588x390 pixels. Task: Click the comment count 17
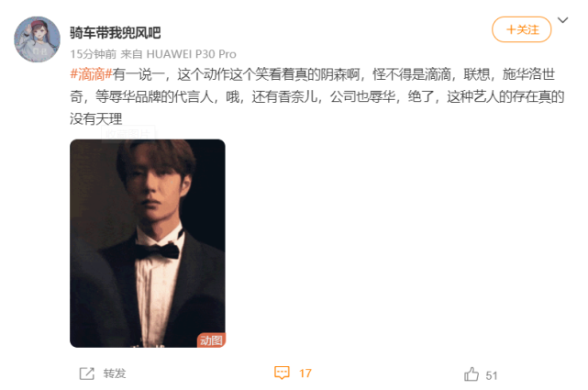pos(305,373)
